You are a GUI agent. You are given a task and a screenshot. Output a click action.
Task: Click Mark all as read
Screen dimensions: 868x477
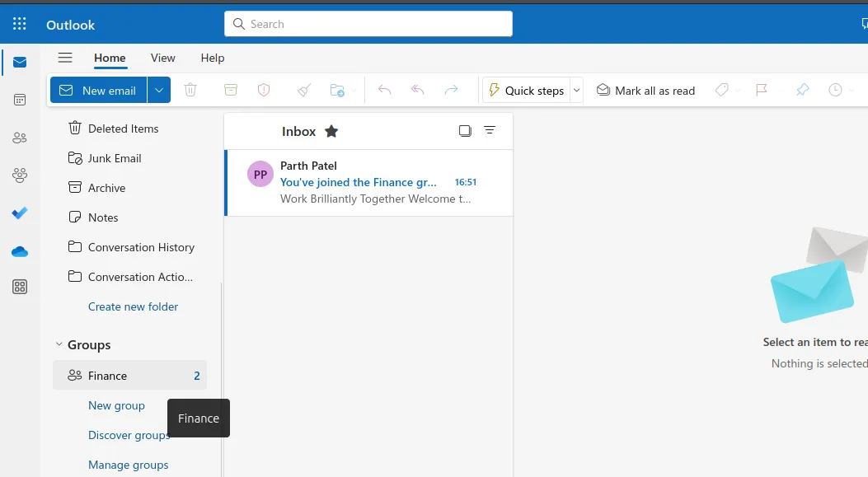point(645,90)
